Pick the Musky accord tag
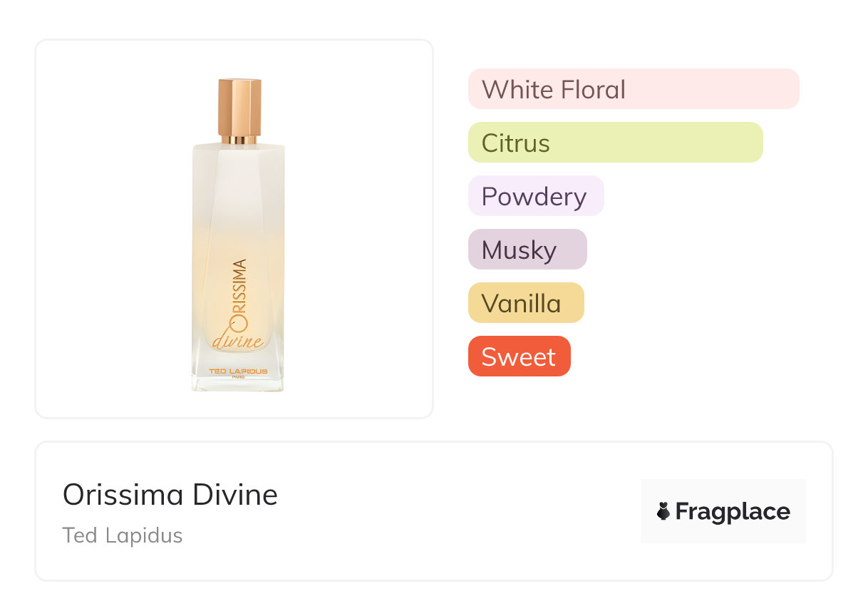Viewport: 868px width, 616px height. (520, 250)
